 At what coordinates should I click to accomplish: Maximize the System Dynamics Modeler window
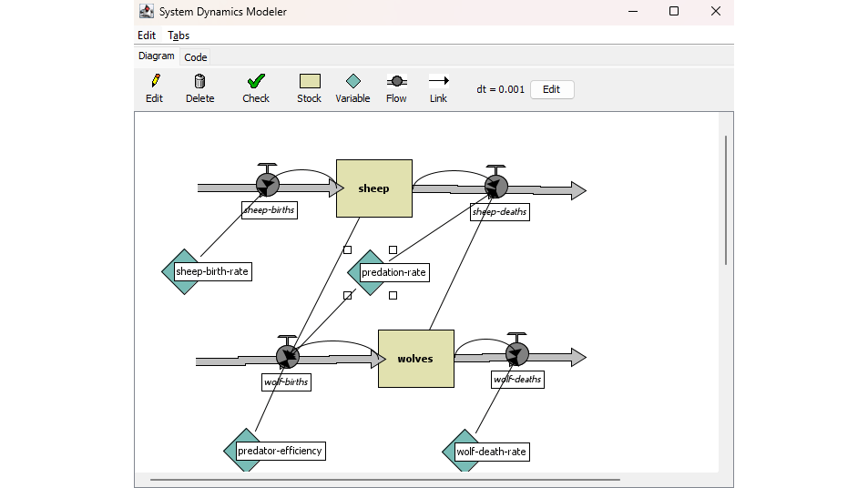click(x=674, y=11)
